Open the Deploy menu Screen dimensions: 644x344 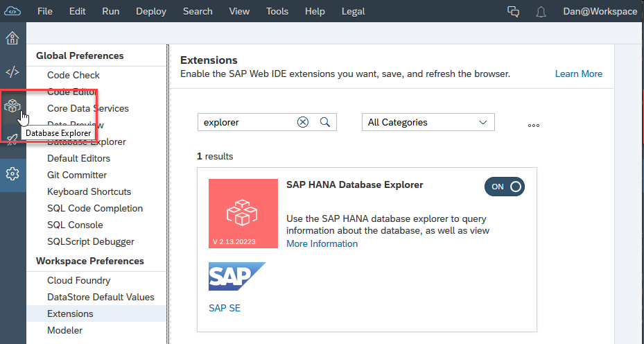coord(151,12)
